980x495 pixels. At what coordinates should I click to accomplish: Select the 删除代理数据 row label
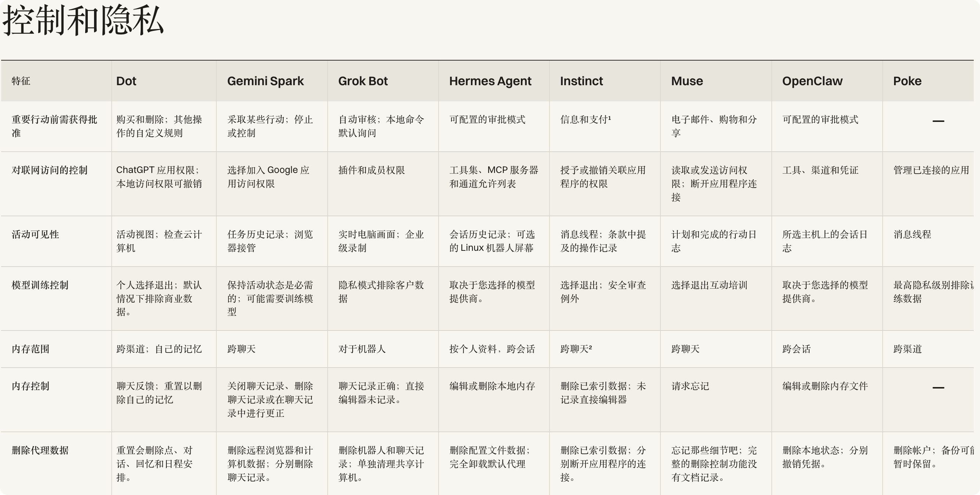(x=40, y=451)
